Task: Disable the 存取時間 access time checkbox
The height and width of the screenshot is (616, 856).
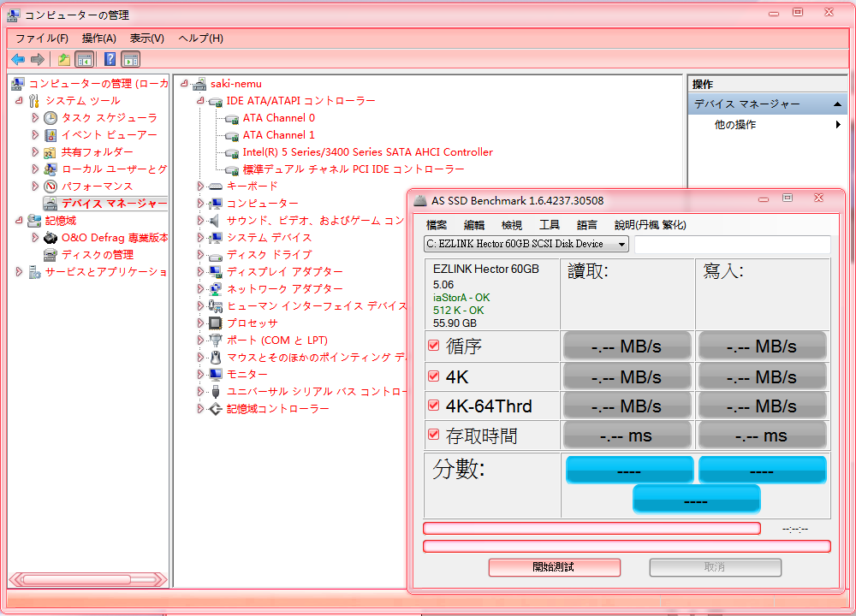Action: (433, 435)
